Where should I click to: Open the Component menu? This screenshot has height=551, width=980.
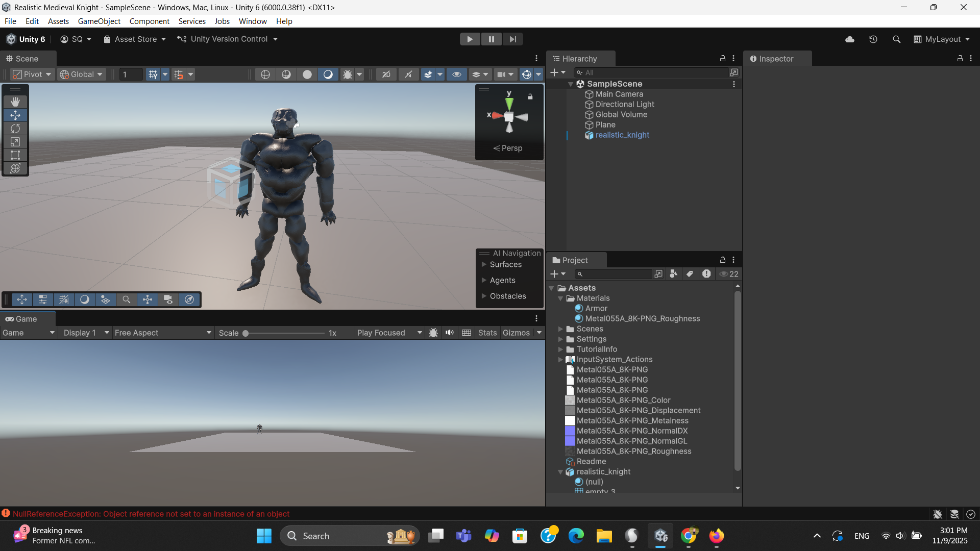pyautogui.click(x=149, y=21)
